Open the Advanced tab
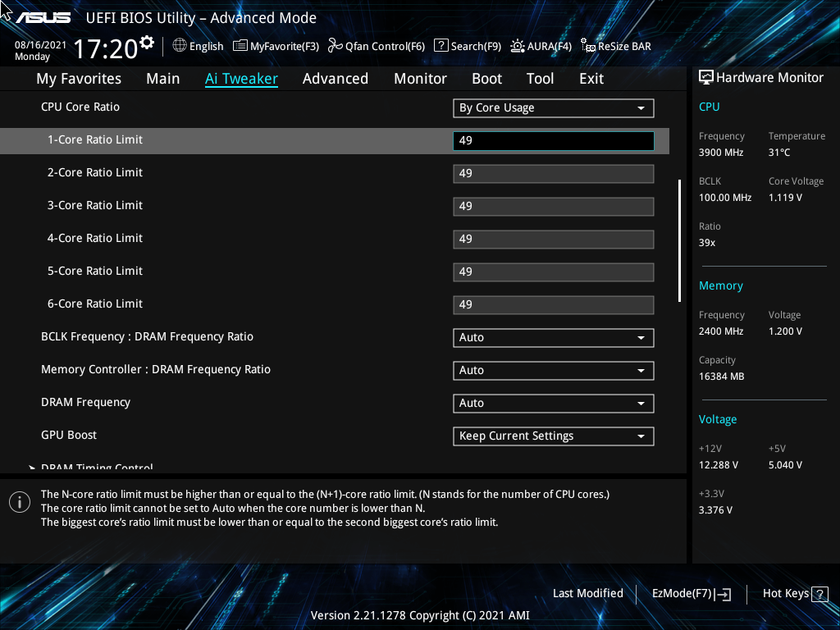The width and height of the screenshot is (840, 630). click(336, 79)
